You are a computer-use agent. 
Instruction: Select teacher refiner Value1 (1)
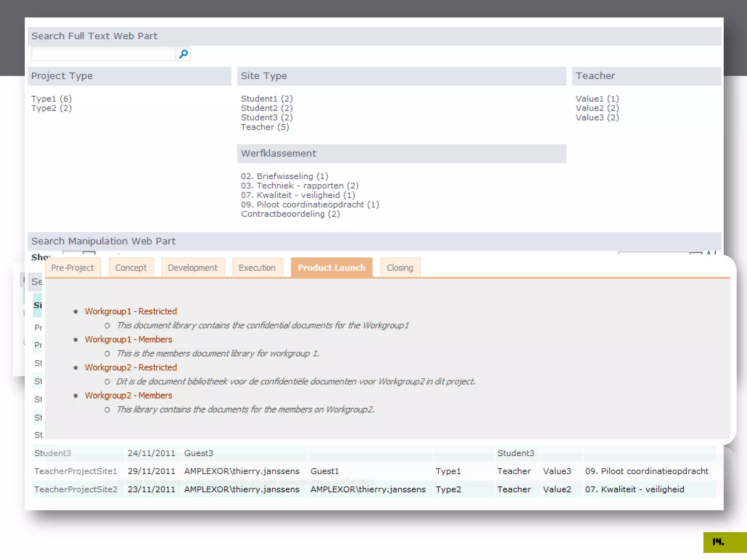(x=597, y=98)
